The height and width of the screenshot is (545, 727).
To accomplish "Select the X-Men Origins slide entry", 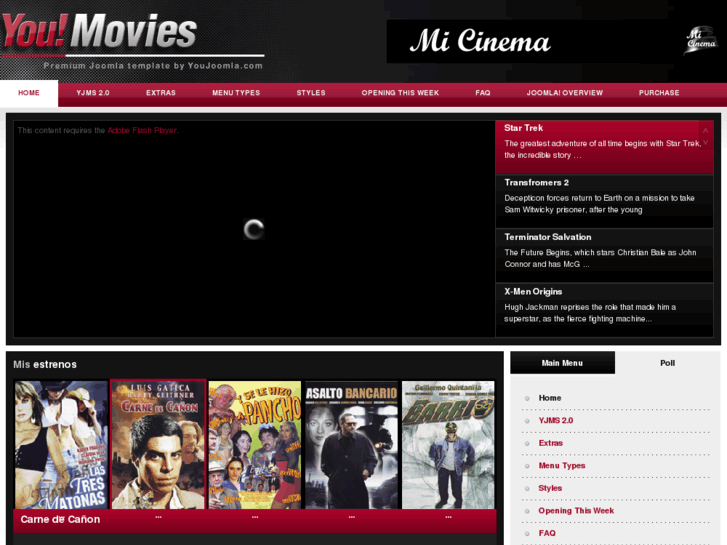I will click(604, 310).
